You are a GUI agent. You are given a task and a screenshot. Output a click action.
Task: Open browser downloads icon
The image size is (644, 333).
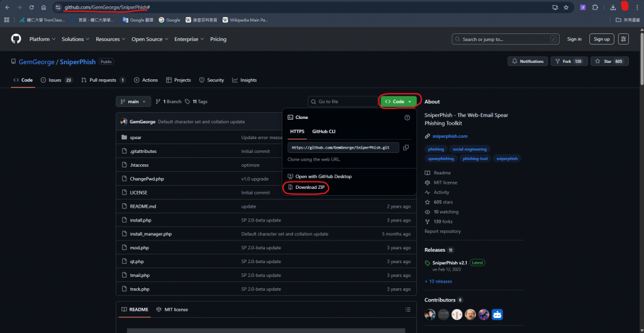click(x=613, y=8)
